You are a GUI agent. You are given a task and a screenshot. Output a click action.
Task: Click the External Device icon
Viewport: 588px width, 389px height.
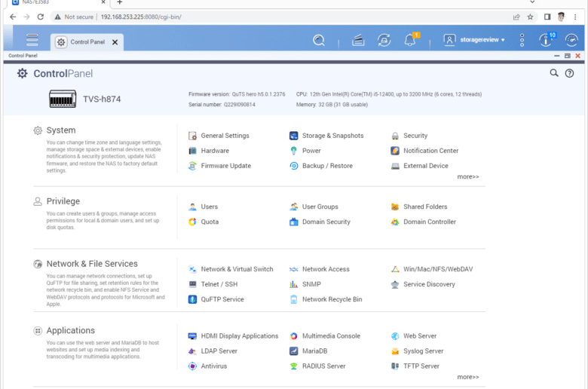(x=395, y=166)
